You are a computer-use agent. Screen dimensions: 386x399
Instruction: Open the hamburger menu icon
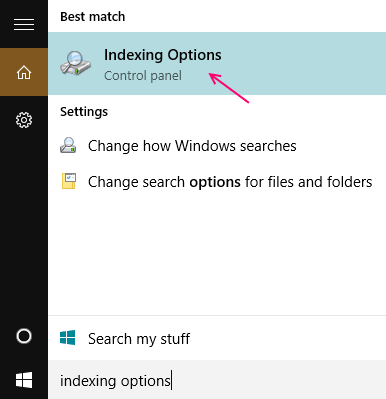tap(24, 25)
